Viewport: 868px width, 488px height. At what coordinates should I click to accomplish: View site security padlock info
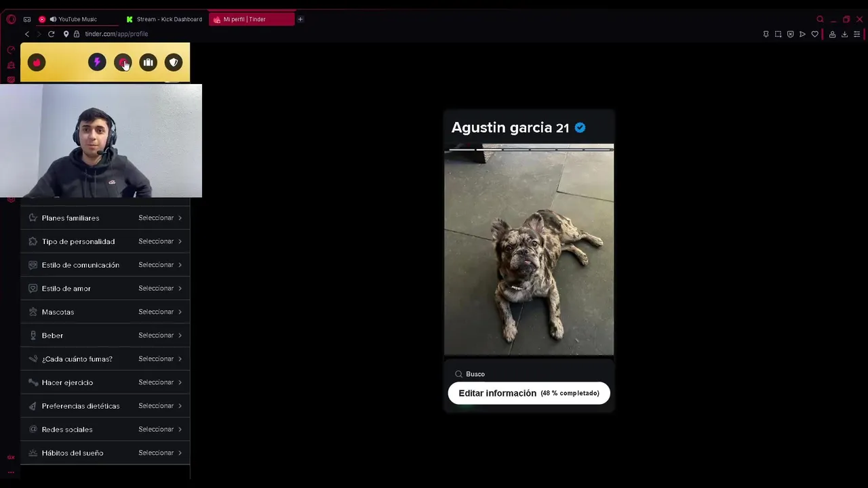(x=77, y=34)
